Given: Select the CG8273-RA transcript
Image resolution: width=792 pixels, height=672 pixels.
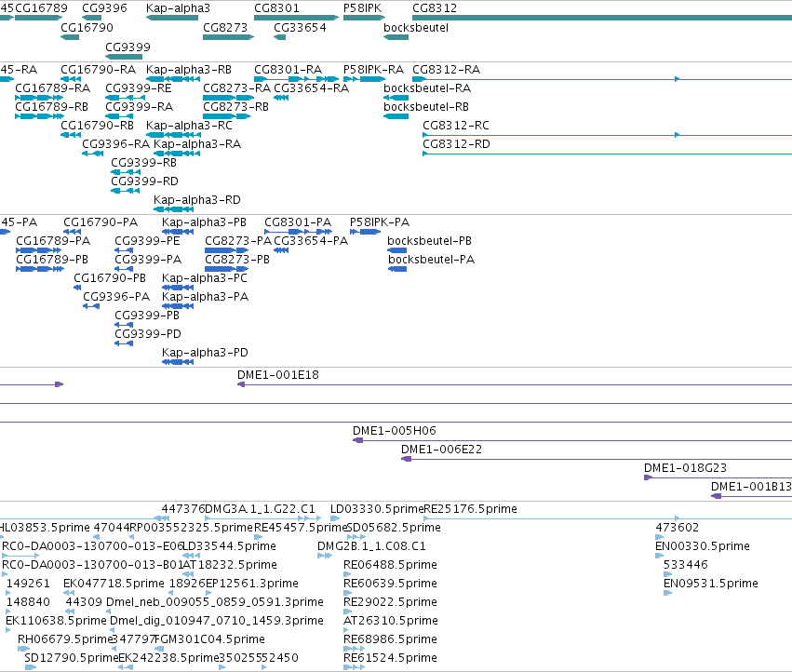Looking at the screenshot, I should coord(228,98).
